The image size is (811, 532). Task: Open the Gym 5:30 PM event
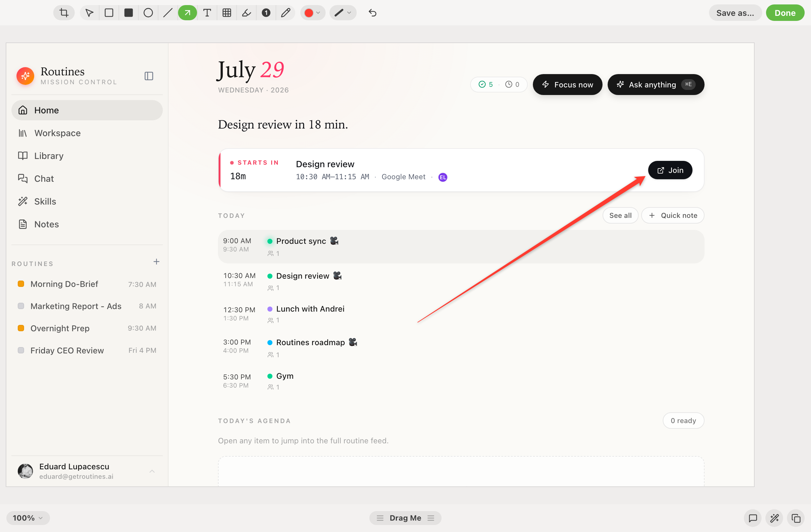click(461, 381)
